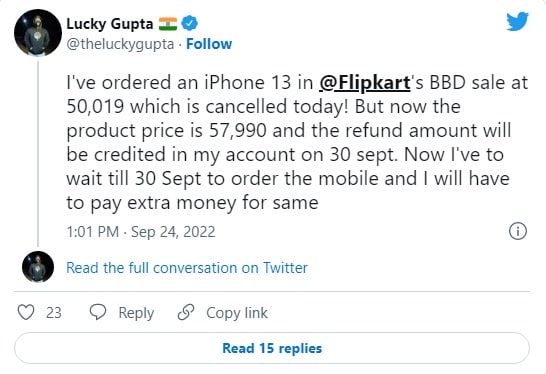Open Lucky Gupta's large profile avatar
Screen dimensions: 546x374
(x=38, y=33)
